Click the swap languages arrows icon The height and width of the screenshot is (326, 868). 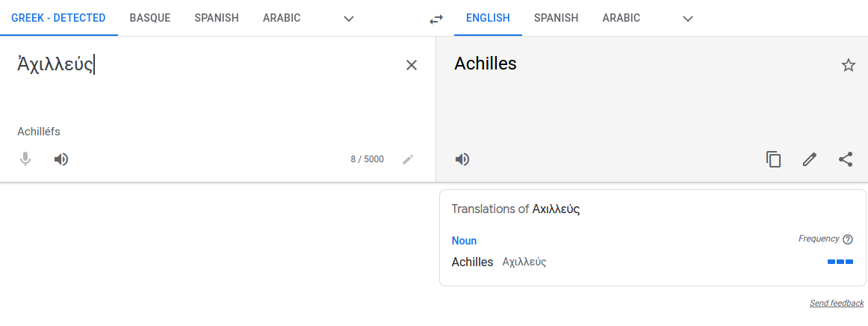click(x=436, y=19)
